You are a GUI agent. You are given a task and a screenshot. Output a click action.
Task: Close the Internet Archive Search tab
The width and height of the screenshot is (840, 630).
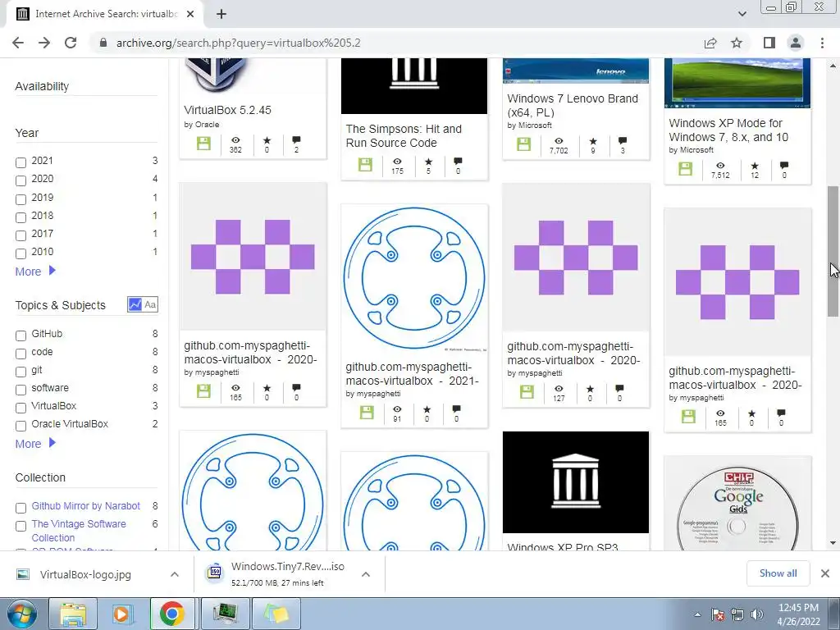coord(190,14)
